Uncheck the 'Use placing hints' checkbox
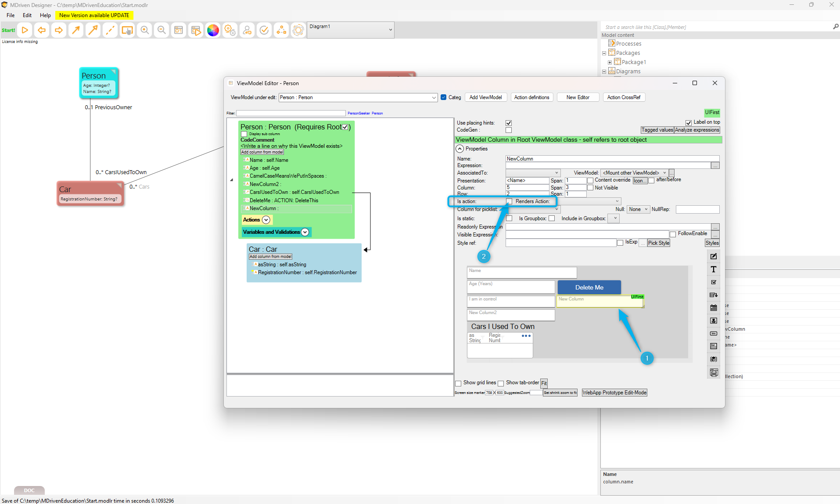Image resolution: width=840 pixels, height=504 pixels. coord(509,123)
